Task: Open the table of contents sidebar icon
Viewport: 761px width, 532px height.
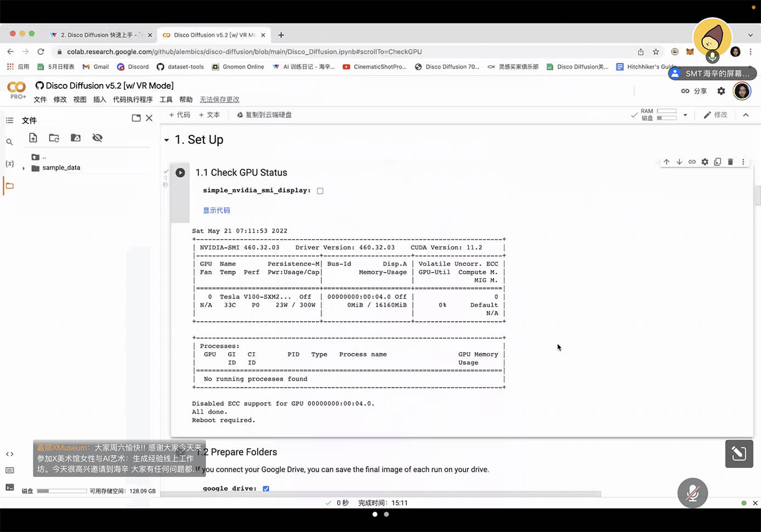Action: pyautogui.click(x=9, y=120)
